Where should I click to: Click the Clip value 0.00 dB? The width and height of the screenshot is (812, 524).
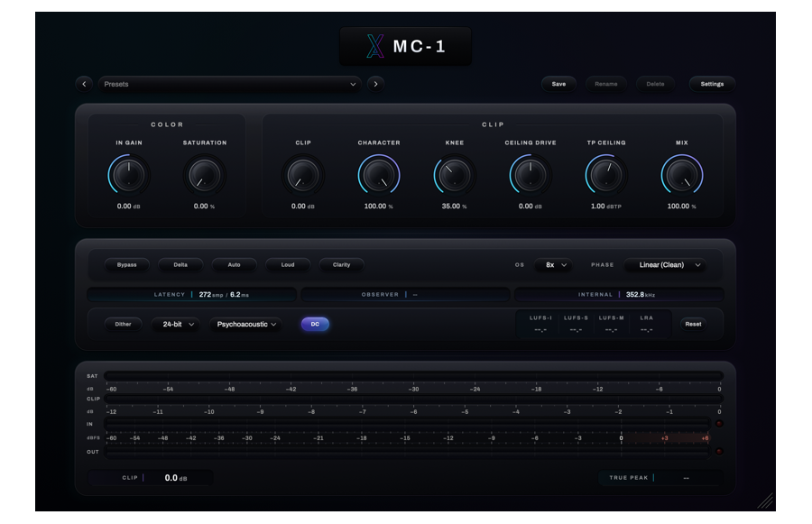coord(303,206)
